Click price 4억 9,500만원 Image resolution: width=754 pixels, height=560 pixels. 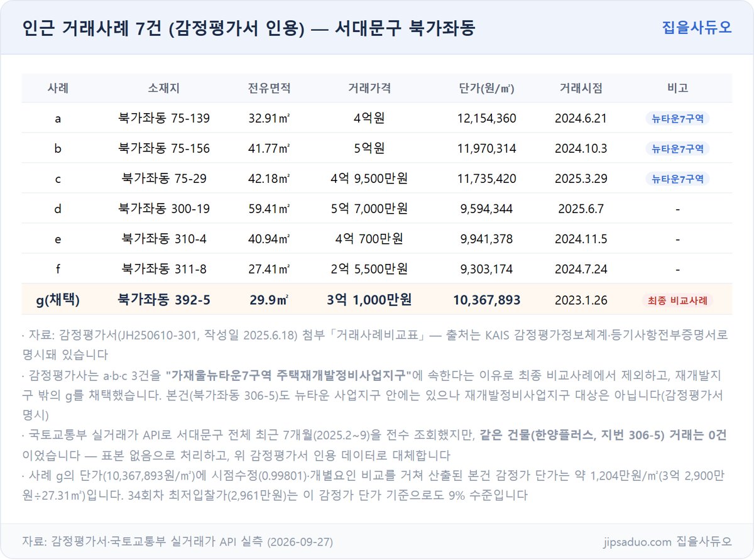(369, 178)
